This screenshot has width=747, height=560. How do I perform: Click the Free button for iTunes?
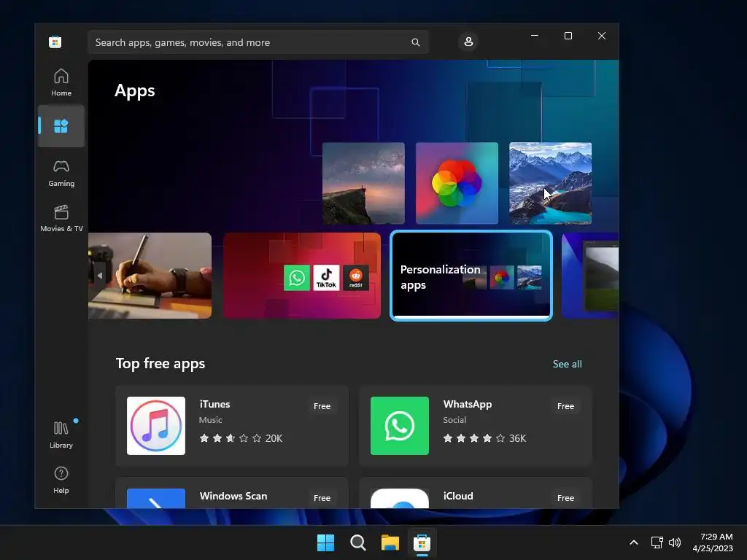[322, 406]
